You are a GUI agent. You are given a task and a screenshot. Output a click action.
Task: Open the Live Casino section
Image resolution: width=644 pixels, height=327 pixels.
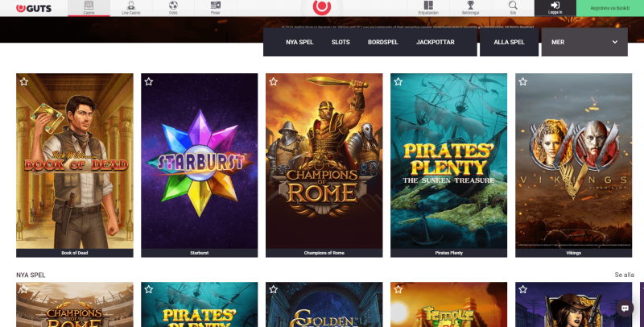point(130,8)
